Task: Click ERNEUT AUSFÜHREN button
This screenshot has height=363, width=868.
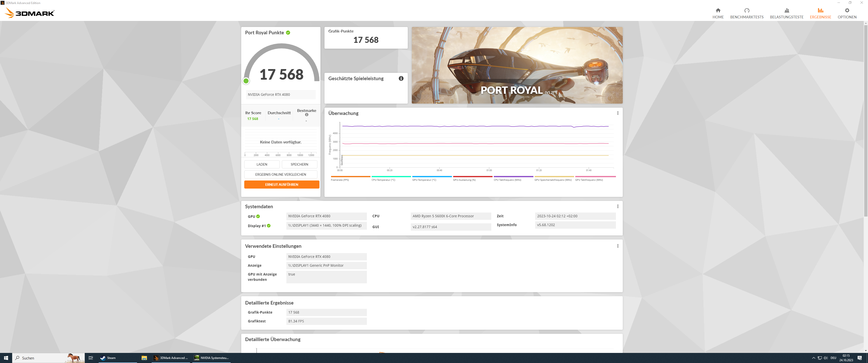Action: 281,185
